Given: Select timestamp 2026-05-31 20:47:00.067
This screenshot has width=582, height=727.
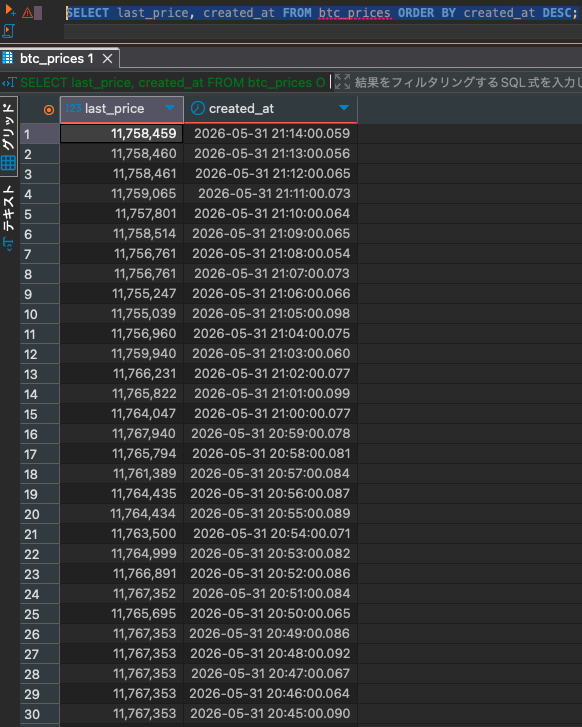Looking at the screenshot, I should [x=271, y=674].
